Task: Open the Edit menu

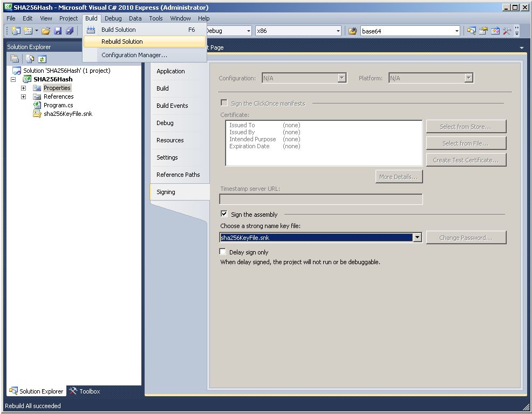Action: (28, 18)
